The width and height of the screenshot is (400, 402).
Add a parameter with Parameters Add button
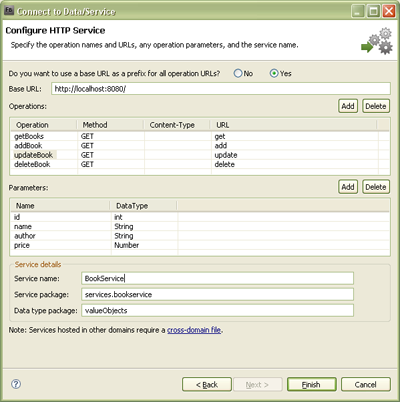pos(348,187)
